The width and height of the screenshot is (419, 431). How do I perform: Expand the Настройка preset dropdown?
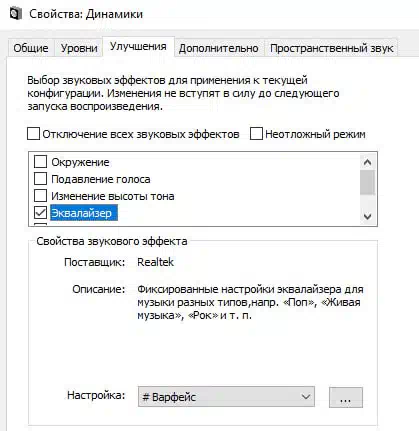pos(226,397)
